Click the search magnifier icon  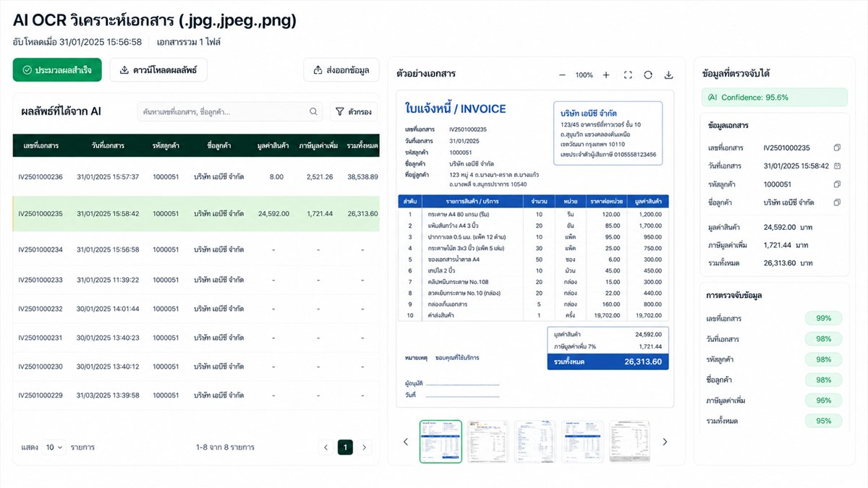[313, 112]
